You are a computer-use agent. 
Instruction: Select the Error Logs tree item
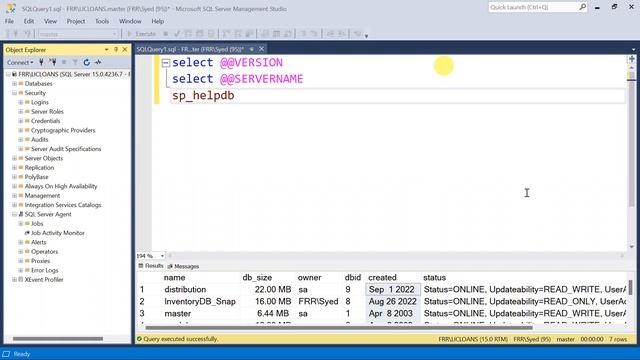[x=44, y=270]
